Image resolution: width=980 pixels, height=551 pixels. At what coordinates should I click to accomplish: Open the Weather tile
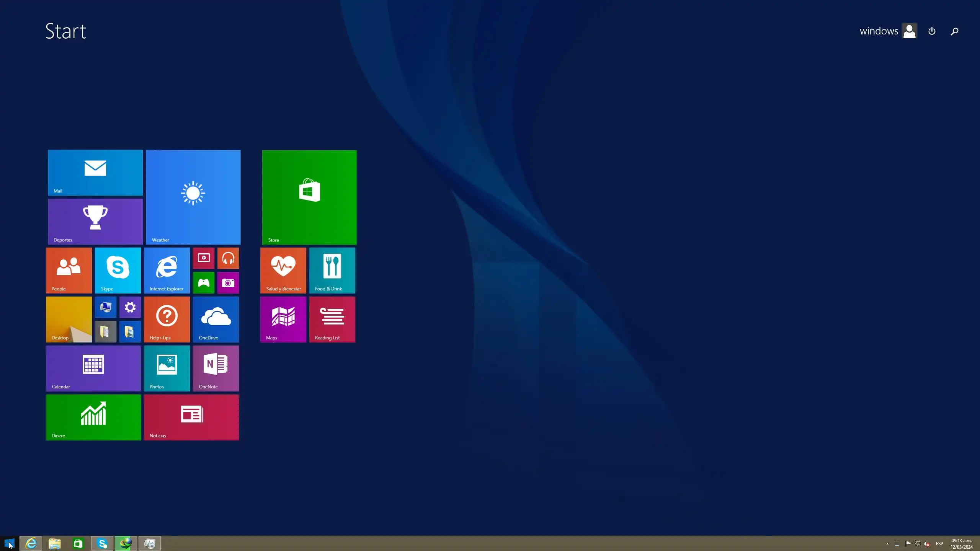pos(193,197)
